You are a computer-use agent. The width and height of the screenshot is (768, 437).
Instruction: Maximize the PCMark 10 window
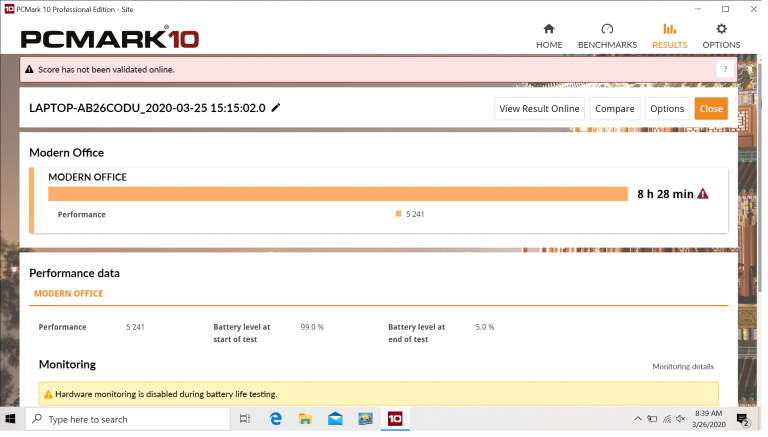pos(725,9)
